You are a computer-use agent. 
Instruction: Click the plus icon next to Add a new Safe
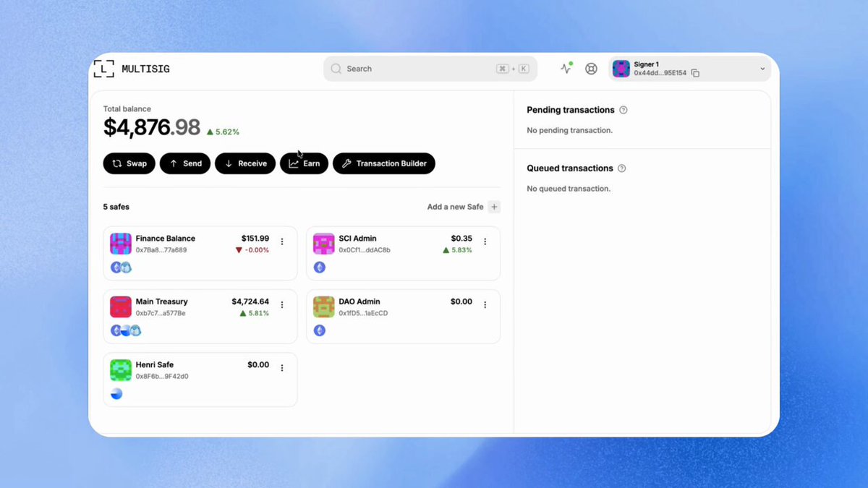tap(495, 207)
